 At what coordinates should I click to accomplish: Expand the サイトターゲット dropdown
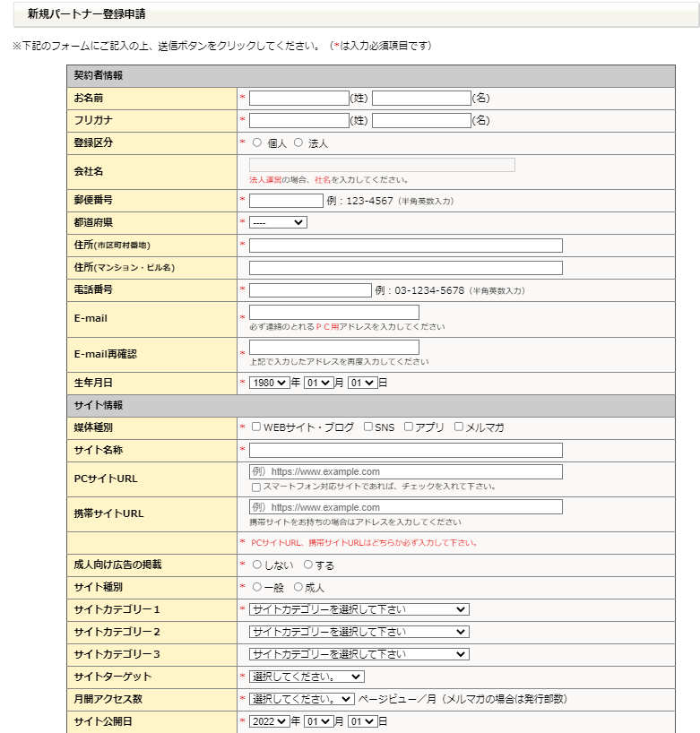click(x=307, y=677)
